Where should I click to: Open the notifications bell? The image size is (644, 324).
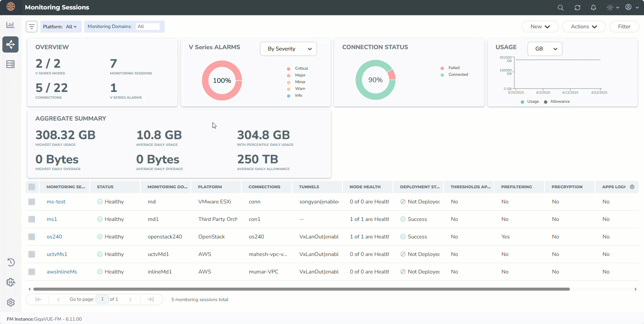pyautogui.click(x=593, y=7)
